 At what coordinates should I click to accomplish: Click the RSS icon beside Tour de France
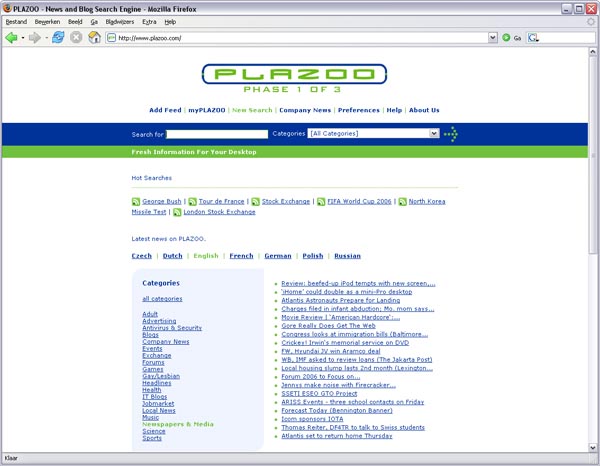click(x=192, y=201)
